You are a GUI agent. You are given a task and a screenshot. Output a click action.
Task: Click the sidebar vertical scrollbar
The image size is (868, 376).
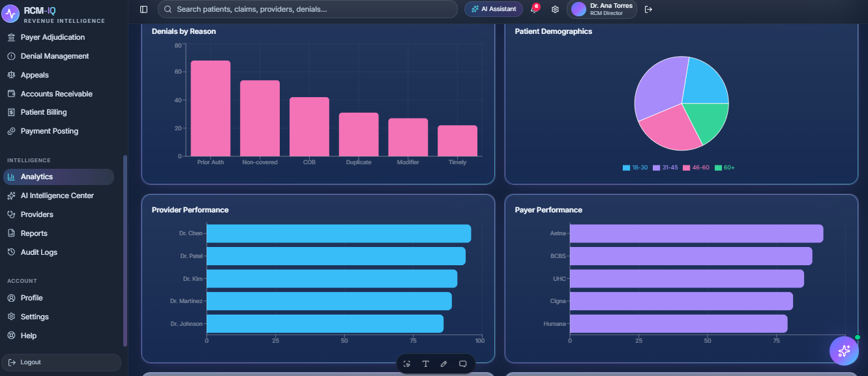click(x=125, y=251)
